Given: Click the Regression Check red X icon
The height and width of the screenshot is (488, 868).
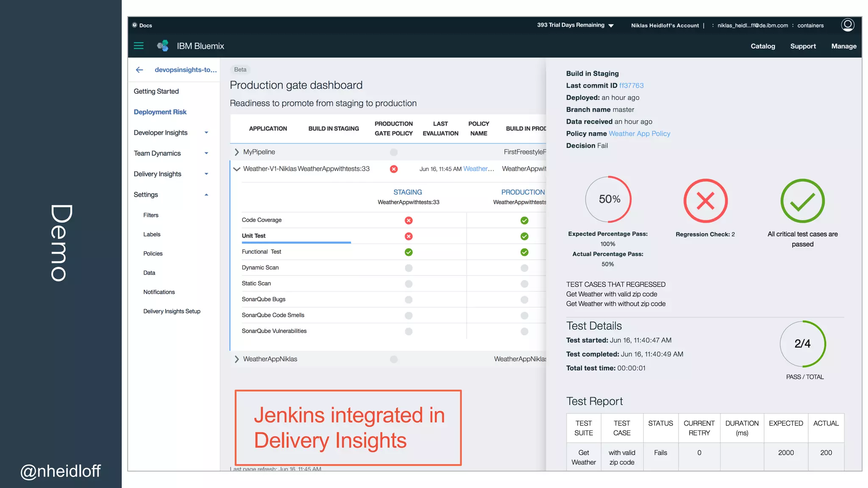Looking at the screenshot, I should coord(706,201).
